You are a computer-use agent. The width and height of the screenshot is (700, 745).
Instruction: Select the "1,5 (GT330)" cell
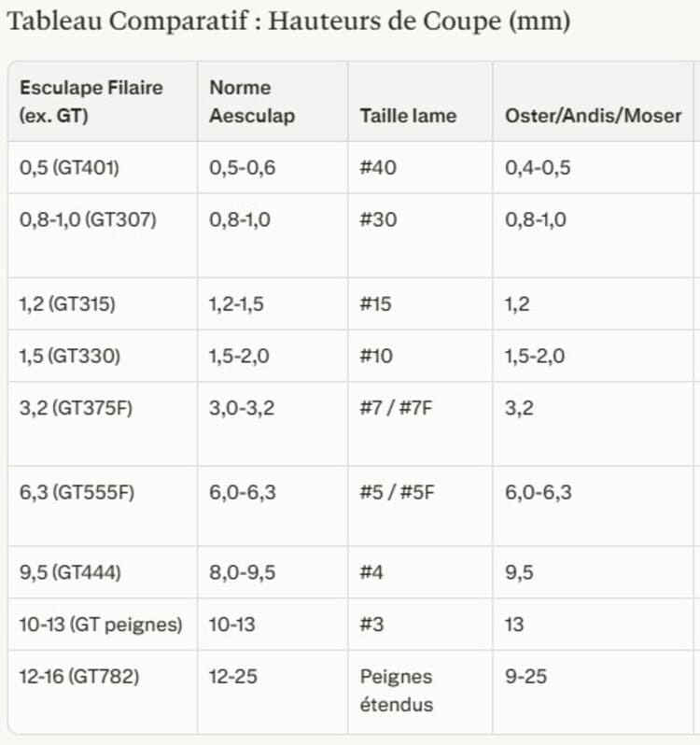[x=68, y=356]
